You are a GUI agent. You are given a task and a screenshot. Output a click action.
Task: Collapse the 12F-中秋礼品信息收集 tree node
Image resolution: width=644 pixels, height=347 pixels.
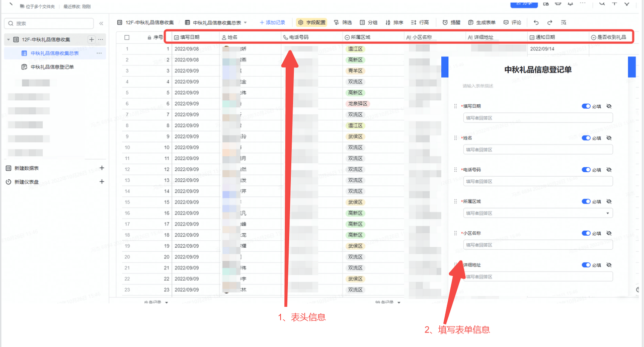coord(9,39)
